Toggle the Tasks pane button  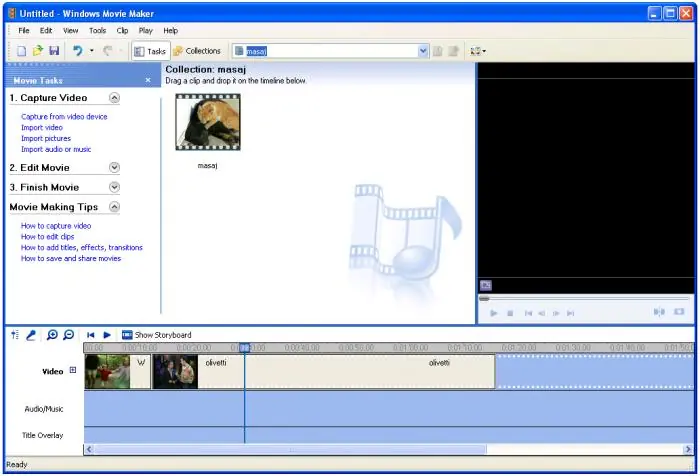tap(150, 51)
